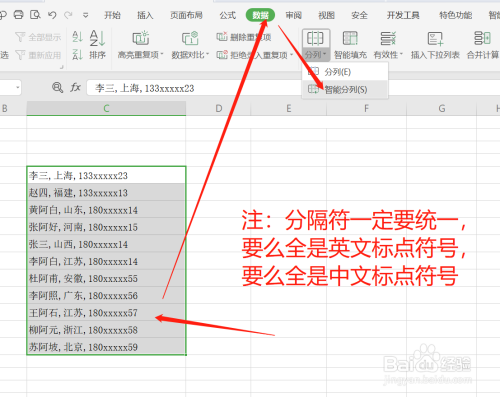500x397 pixels.
Task: Switch to the 公式 ribbon tab
Action: [x=228, y=15]
